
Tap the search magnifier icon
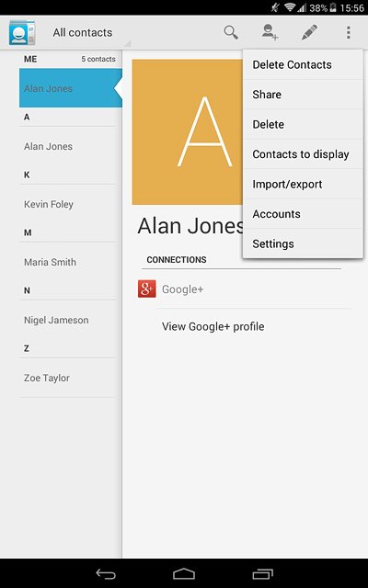(x=231, y=33)
